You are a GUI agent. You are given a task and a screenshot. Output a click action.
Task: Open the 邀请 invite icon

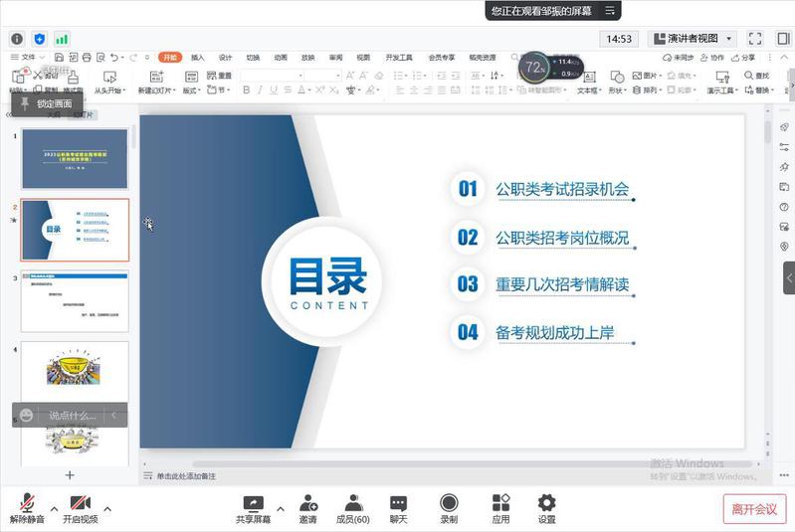307,507
